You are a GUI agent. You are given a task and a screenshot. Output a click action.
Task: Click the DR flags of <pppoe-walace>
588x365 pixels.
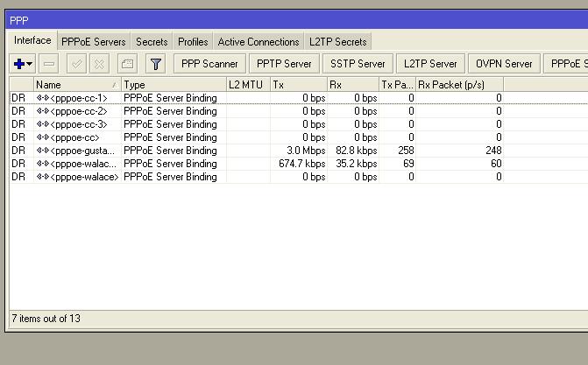[18, 177]
